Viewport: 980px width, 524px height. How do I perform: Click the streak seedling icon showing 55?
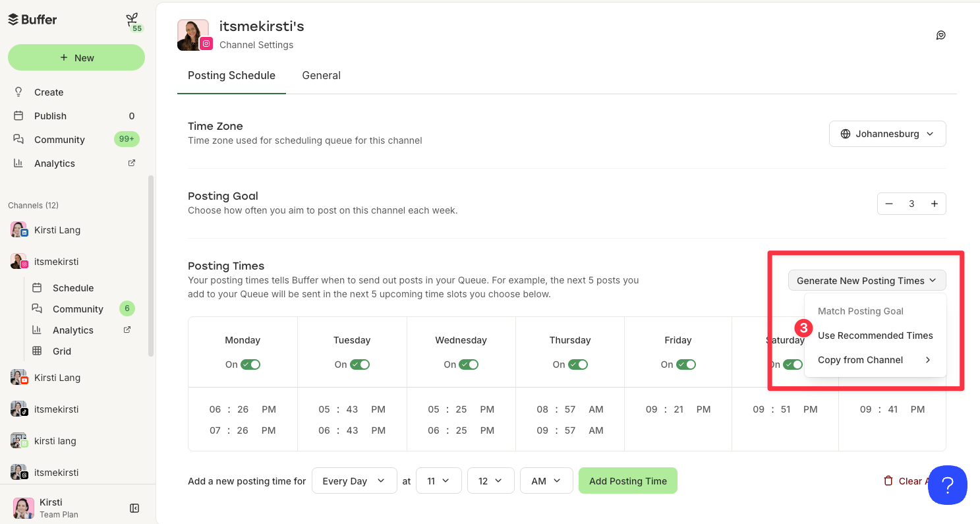[131, 20]
